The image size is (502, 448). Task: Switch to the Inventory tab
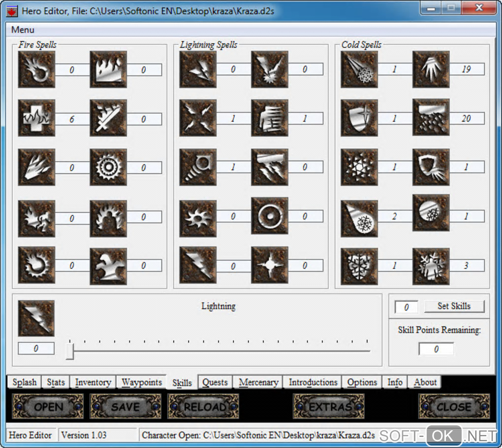tap(93, 382)
